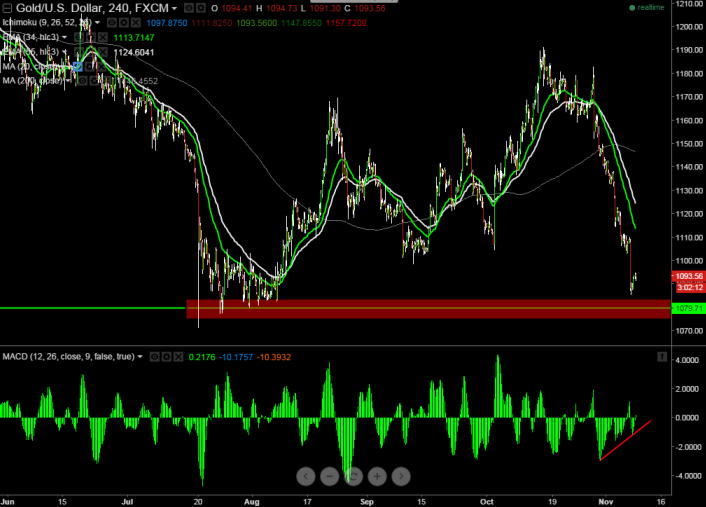The image size is (706, 507).
Task: Click the -4.0000 MACD axis label
Action: (689, 475)
